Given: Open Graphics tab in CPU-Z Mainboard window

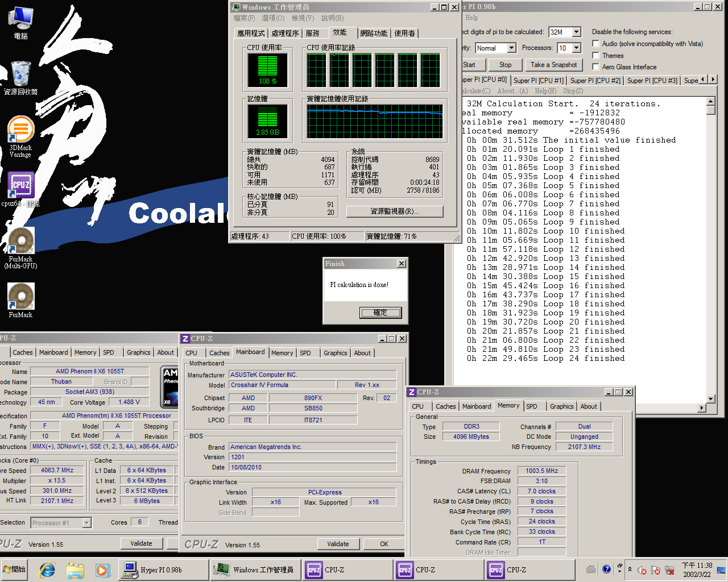Looking at the screenshot, I should (336, 353).
